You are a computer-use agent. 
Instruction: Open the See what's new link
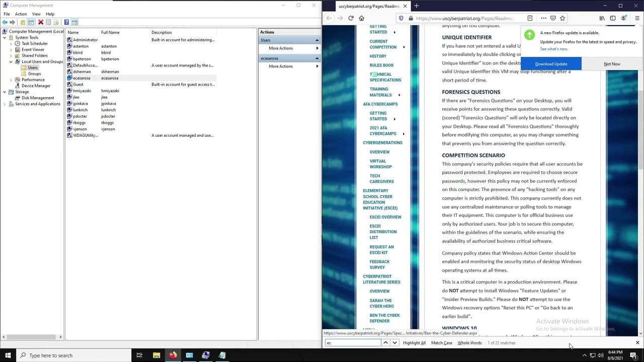pyautogui.click(x=554, y=49)
